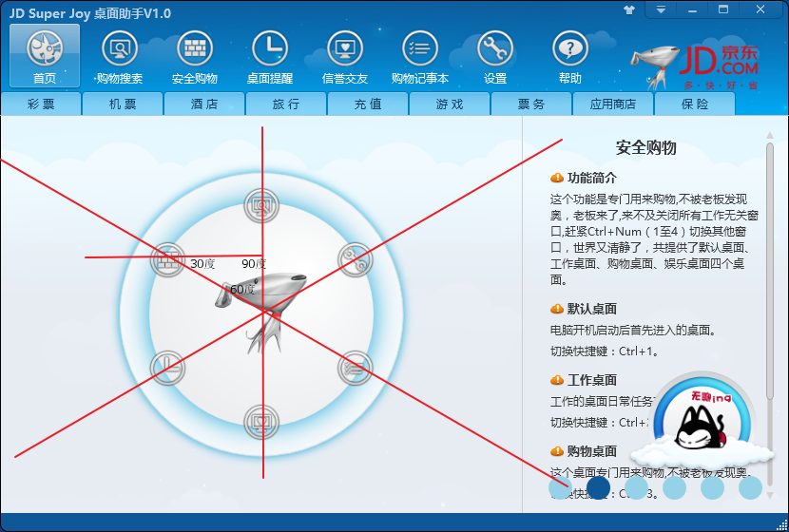Switch to the 旅行 tab
The width and height of the screenshot is (789, 532).
tap(286, 104)
